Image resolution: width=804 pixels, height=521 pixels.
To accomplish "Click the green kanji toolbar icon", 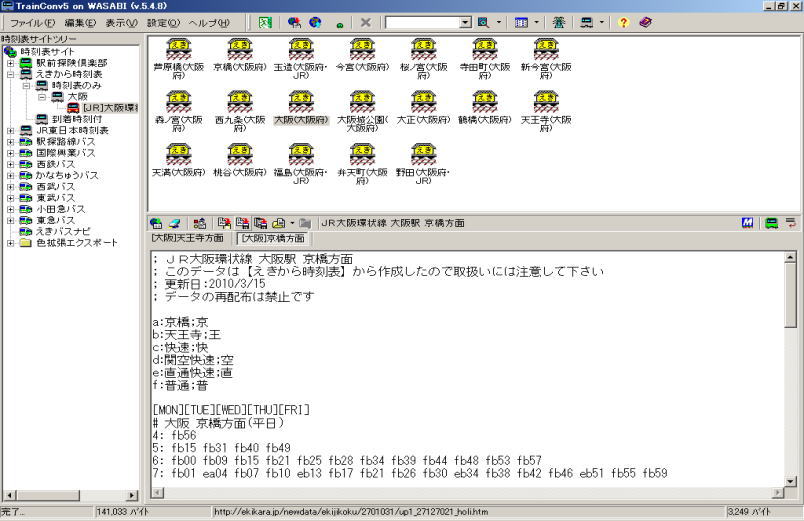I will 558,23.
